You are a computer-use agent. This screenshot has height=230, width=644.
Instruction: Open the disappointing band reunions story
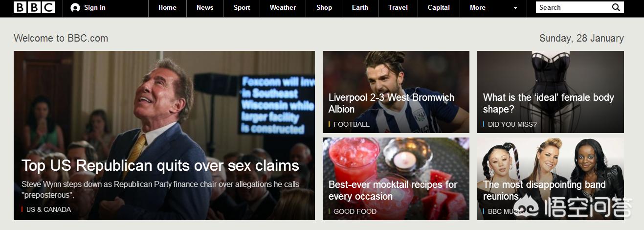tap(544, 190)
